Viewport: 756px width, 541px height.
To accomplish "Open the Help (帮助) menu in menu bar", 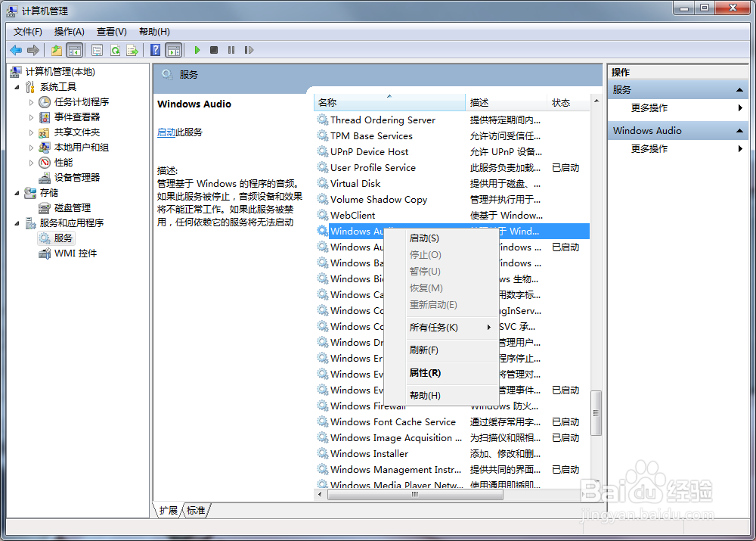I will (x=154, y=31).
